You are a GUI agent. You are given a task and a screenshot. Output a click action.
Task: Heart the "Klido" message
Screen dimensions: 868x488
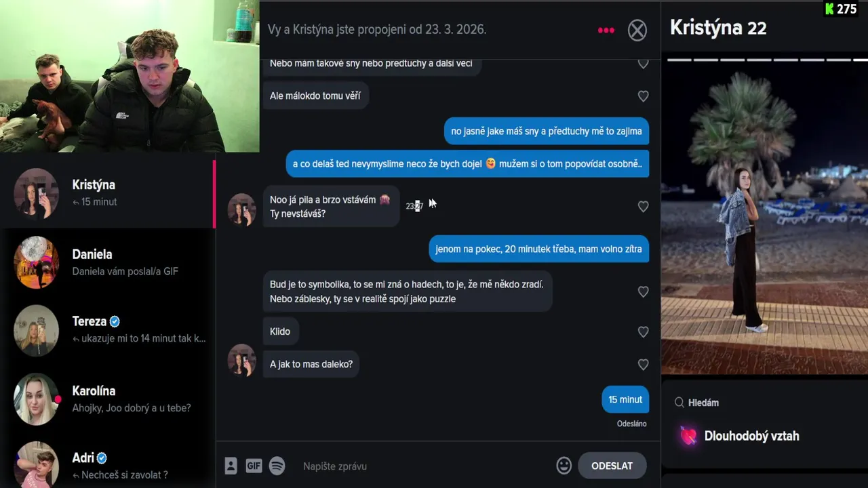tap(643, 332)
